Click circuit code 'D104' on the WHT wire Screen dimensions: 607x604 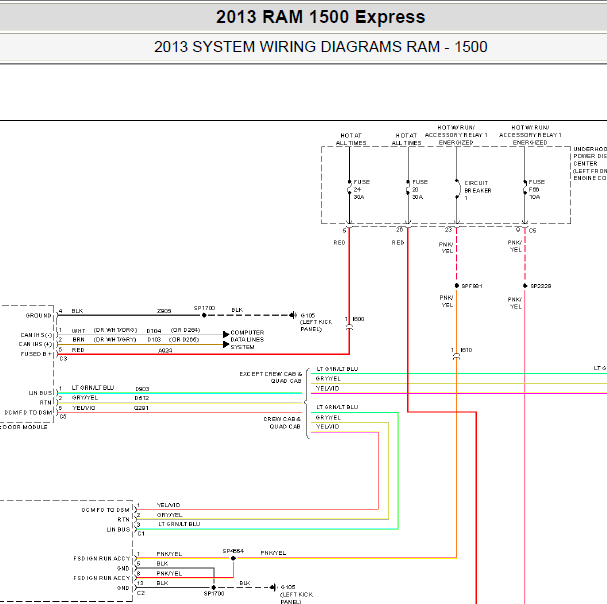point(154,331)
